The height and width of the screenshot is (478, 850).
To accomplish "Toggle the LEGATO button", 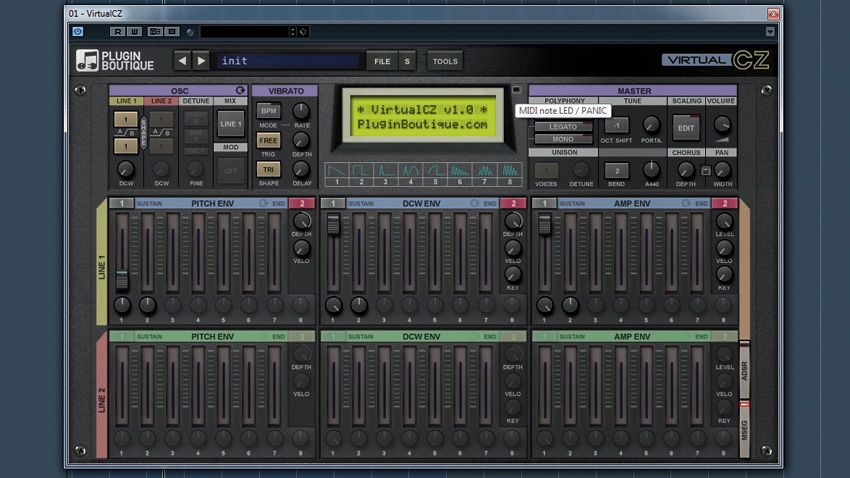I will click(563, 127).
